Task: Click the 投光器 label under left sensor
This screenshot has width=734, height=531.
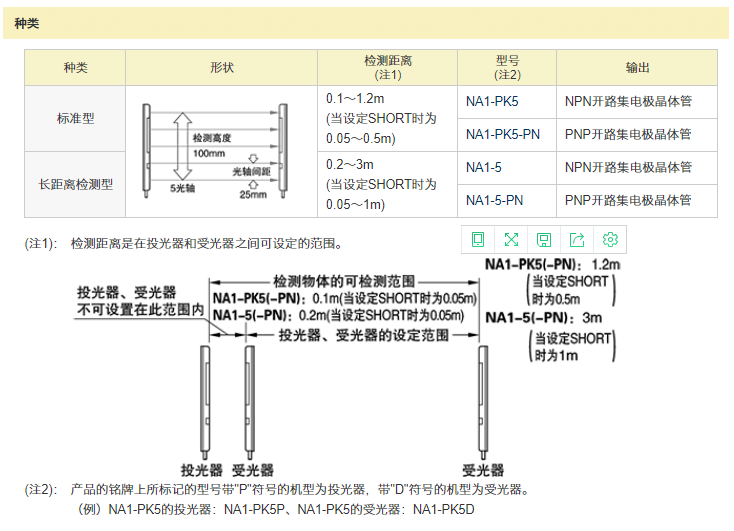Action: [x=201, y=470]
